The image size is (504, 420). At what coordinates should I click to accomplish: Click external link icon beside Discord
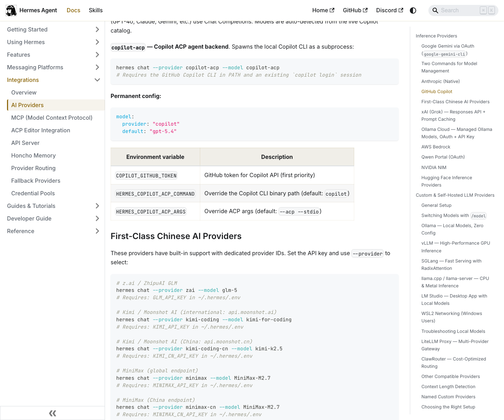401,10
